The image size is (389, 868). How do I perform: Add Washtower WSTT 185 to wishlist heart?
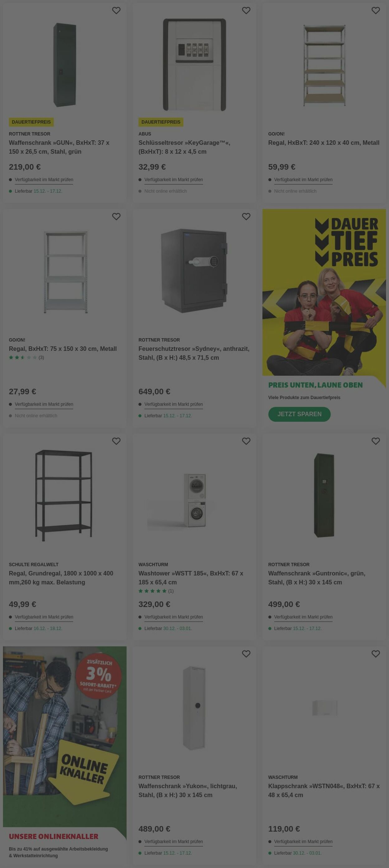pyautogui.click(x=246, y=441)
